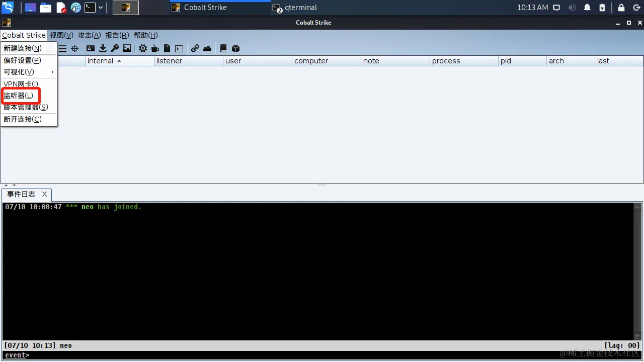Close the 事件日志 tab with X
Screen dimensions: 644x362
pyautogui.click(x=44, y=194)
